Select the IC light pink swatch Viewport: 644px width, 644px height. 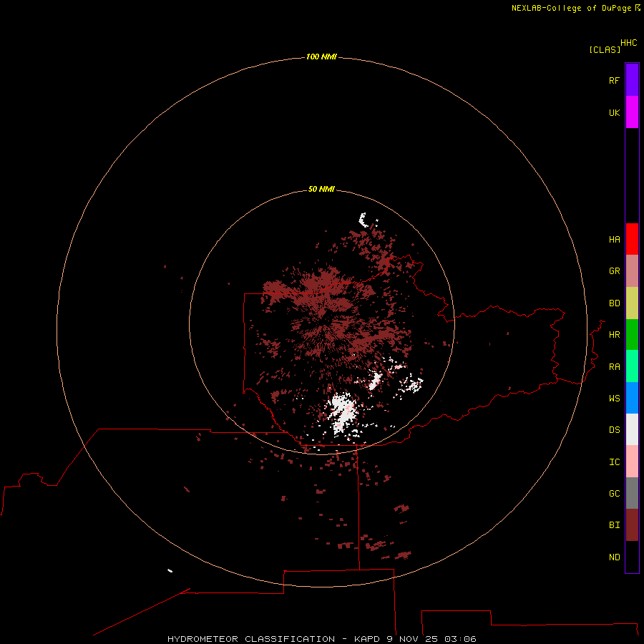(x=632, y=462)
